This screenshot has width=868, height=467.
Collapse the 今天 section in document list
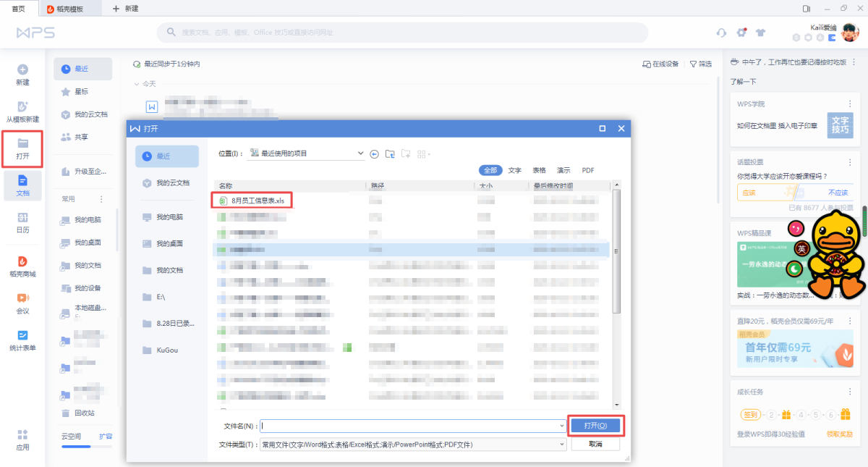coord(137,84)
